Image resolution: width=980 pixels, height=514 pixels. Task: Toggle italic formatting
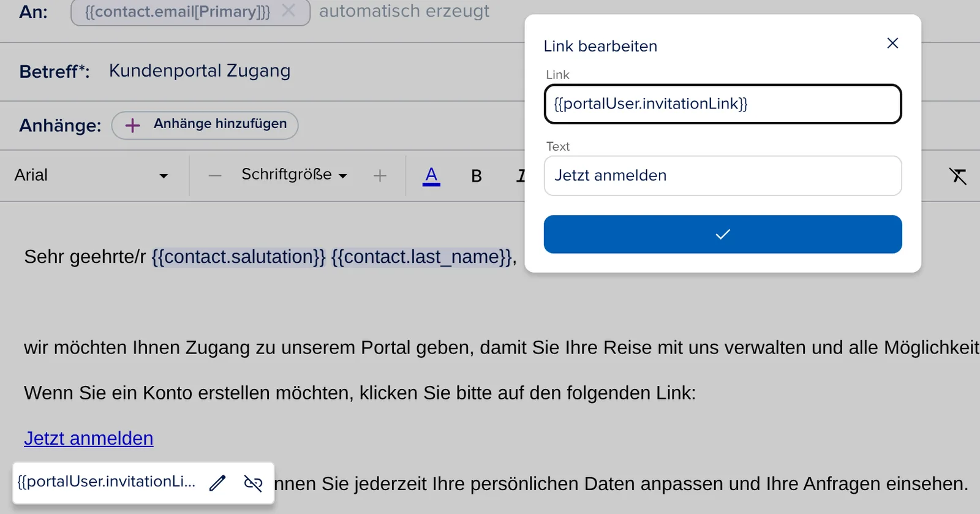[x=520, y=176]
